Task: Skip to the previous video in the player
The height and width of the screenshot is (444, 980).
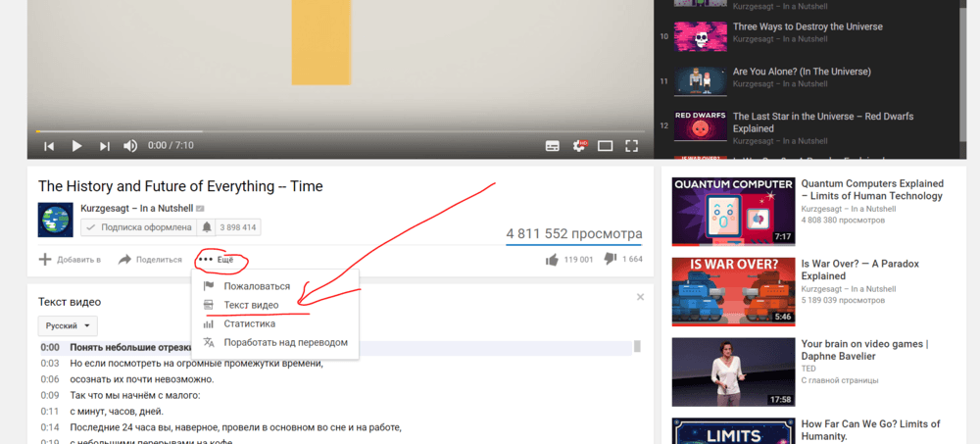Action: [x=49, y=146]
